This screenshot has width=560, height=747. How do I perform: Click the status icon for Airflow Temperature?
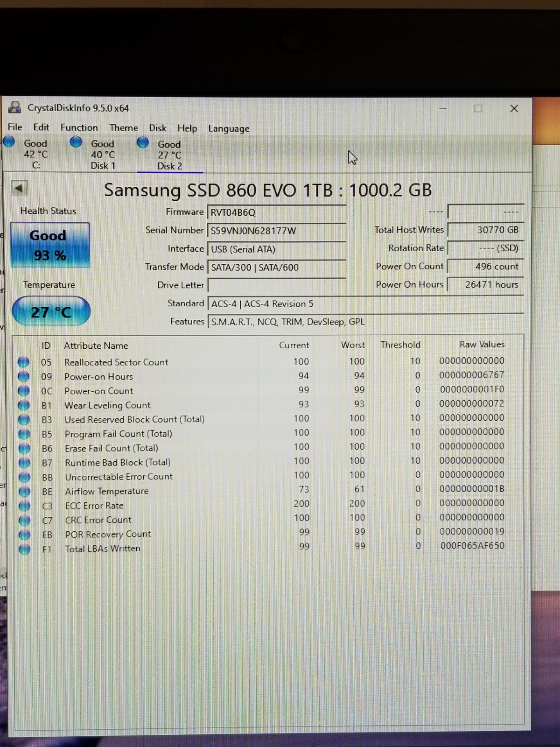pyautogui.click(x=24, y=492)
